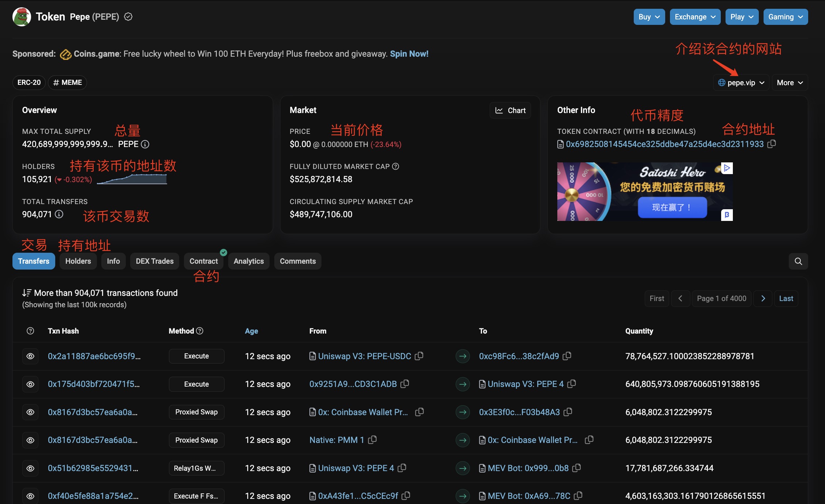Toggle eye preview for 0x2a11887ae6bc695f9 transaction
This screenshot has width=825, height=504.
point(30,356)
